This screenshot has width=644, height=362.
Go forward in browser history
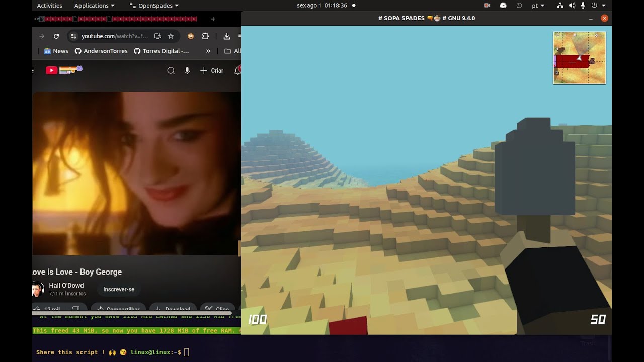42,36
